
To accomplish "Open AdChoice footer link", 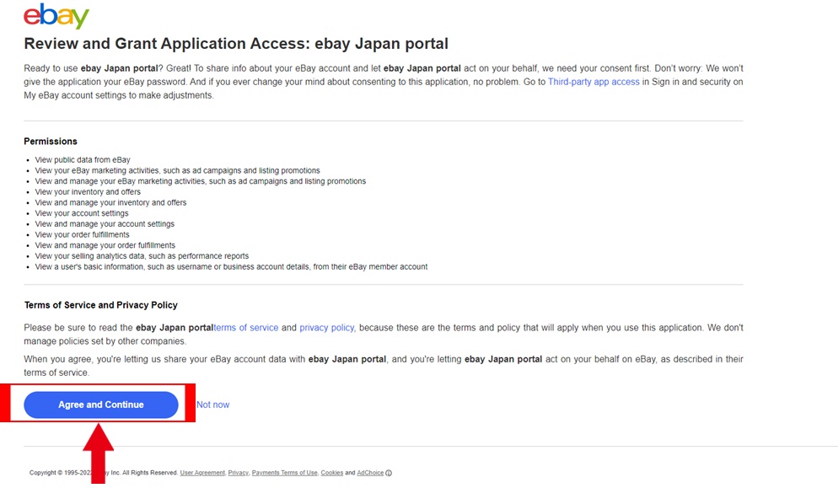I will (370, 473).
